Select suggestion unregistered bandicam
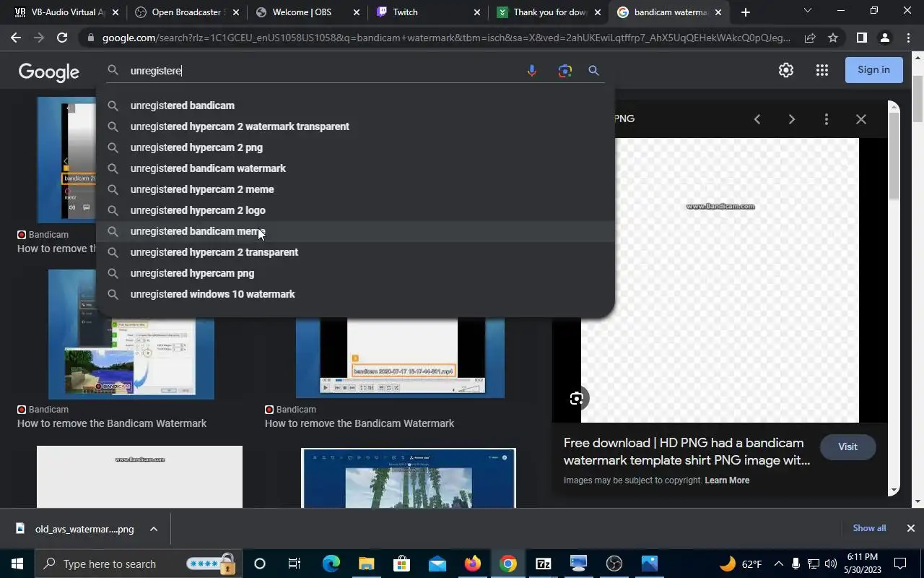The height and width of the screenshot is (578, 924). point(355,105)
